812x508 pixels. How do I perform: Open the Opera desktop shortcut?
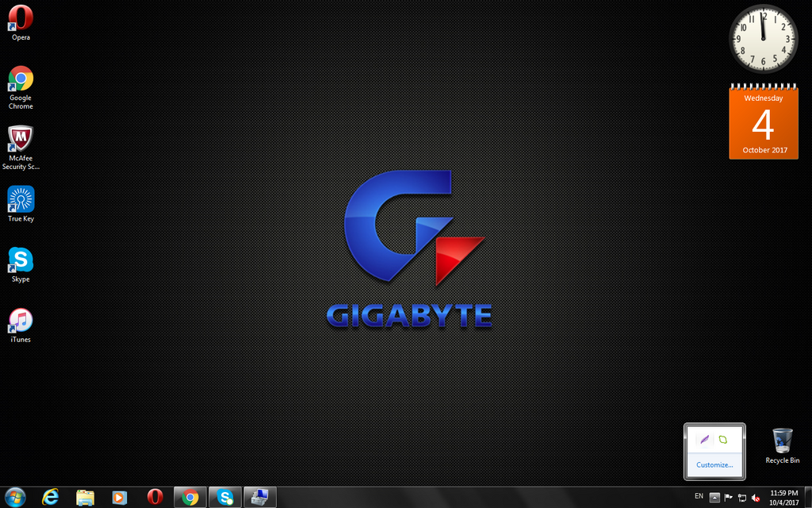pyautogui.click(x=21, y=23)
